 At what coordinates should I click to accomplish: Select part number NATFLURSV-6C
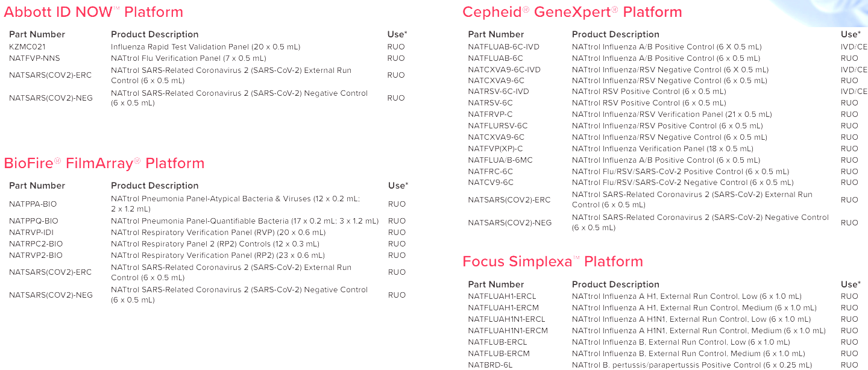pos(497,126)
